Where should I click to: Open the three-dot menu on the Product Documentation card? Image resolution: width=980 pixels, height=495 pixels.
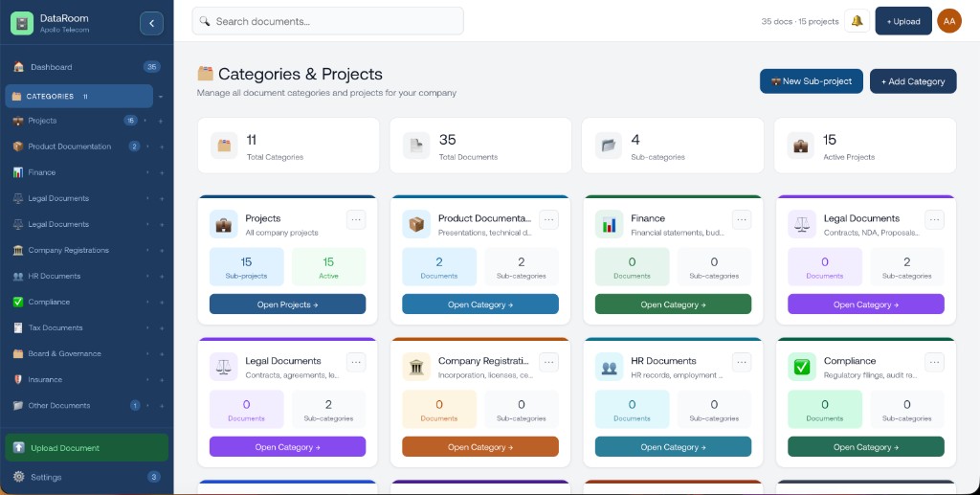[548, 219]
